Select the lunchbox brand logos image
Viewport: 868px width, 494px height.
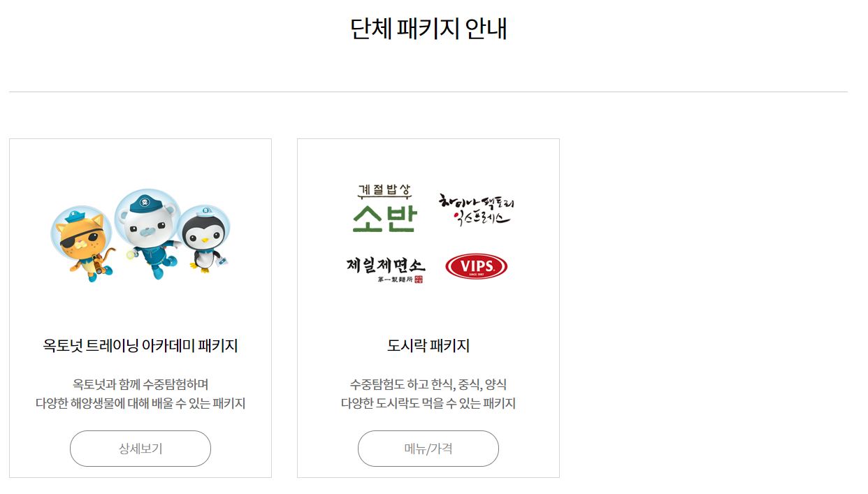point(430,234)
